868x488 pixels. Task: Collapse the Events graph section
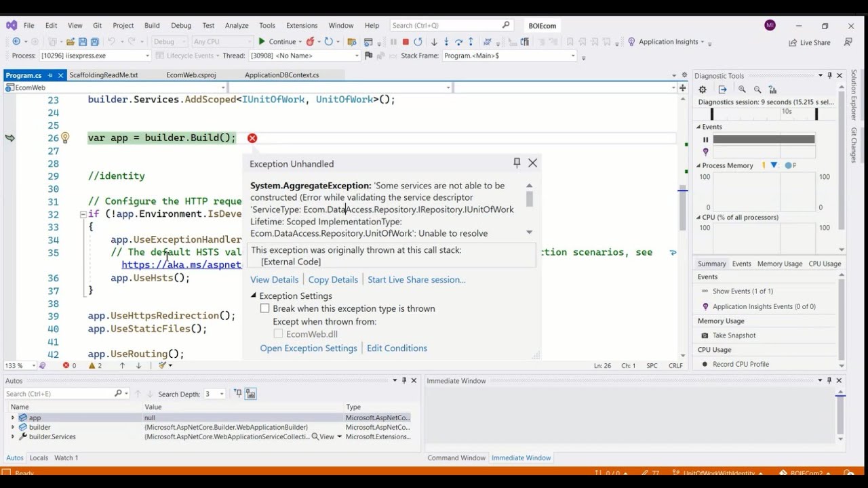pos(698,127)
